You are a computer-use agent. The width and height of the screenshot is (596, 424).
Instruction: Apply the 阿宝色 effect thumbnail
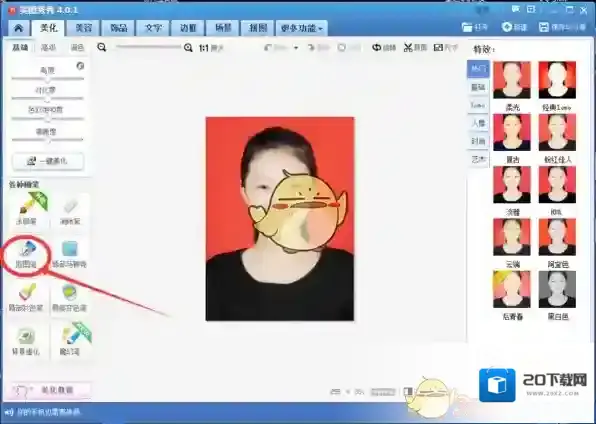click(557, 237)
